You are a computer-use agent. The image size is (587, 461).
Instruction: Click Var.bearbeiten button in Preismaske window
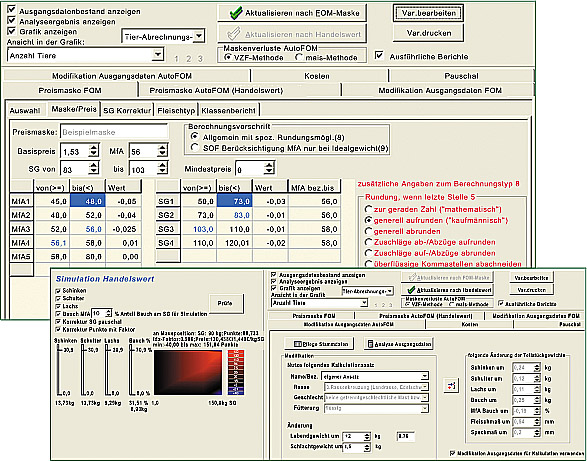pos(429,13)
